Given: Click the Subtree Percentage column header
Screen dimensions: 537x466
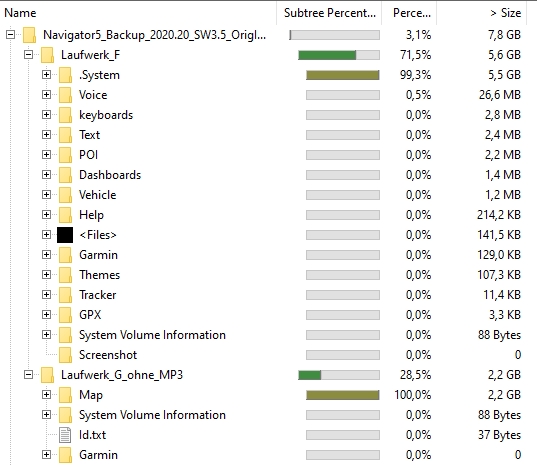Looking at the screenshot, I should pyautogui.click(x=329, y=13).
